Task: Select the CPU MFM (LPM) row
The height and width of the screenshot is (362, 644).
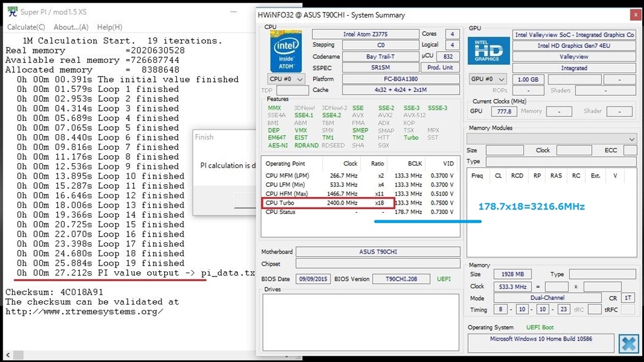Action: pos(360,176)
